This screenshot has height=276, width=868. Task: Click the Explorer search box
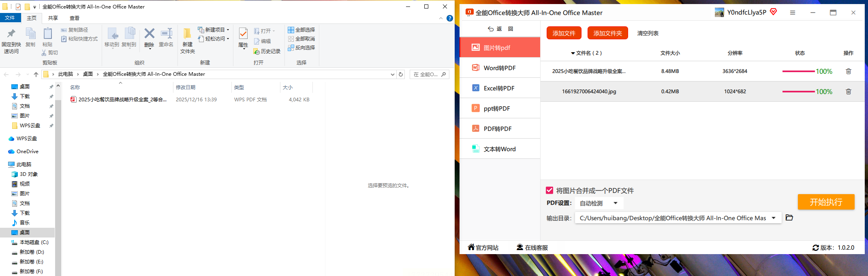click(429, 74)
